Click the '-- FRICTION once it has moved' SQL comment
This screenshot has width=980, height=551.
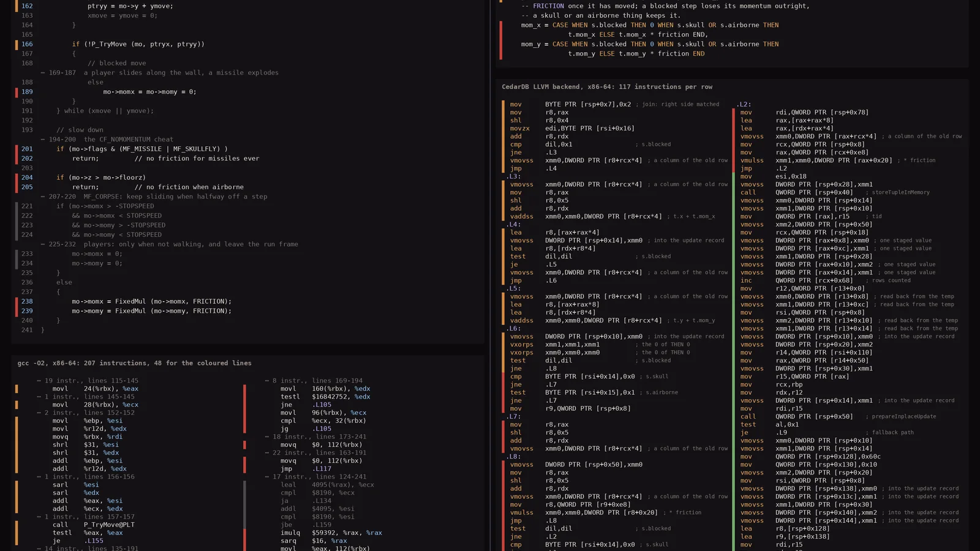(665, 6)
